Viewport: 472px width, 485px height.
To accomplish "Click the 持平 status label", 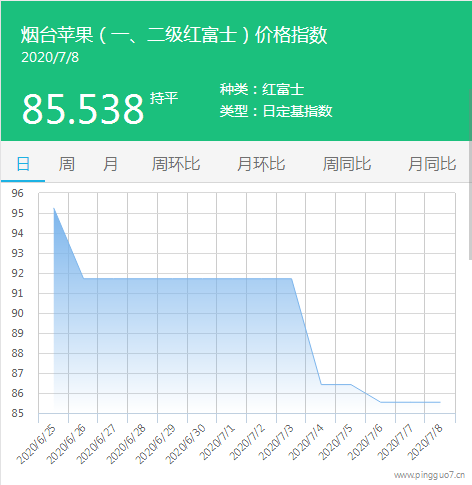I will pos(164,98).
